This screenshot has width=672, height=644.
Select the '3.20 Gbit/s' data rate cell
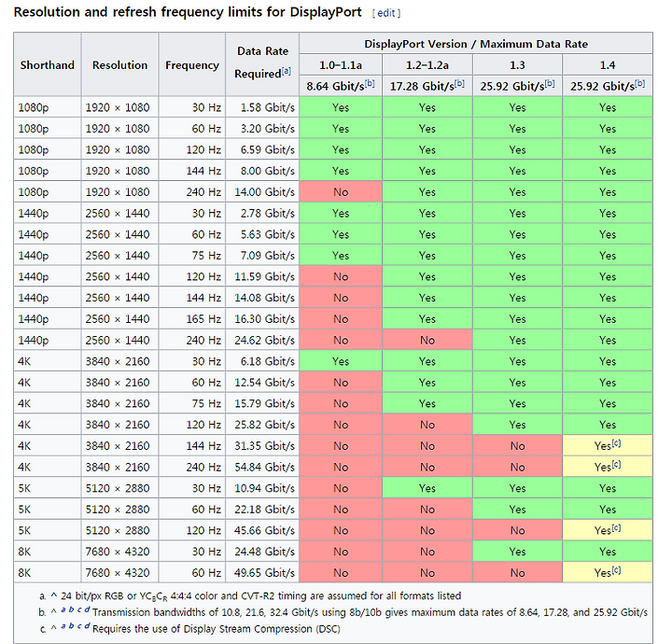(262, 128)
